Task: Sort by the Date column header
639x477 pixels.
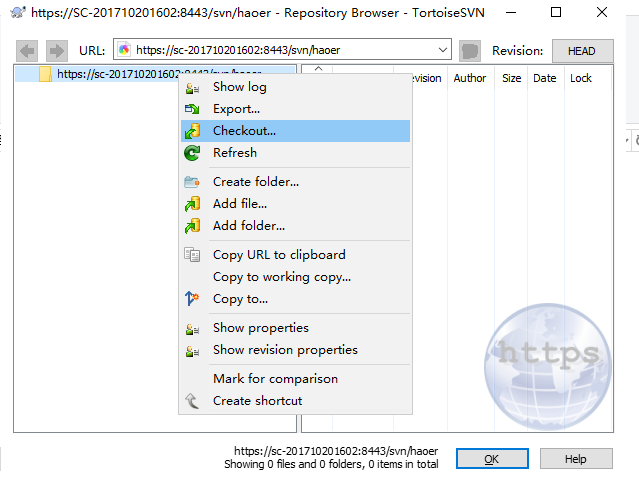Action: tap(545, 78)
